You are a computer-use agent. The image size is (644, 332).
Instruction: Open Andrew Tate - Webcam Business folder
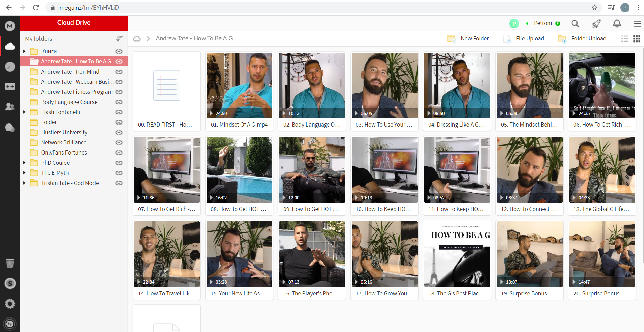(x=74, y=82)
